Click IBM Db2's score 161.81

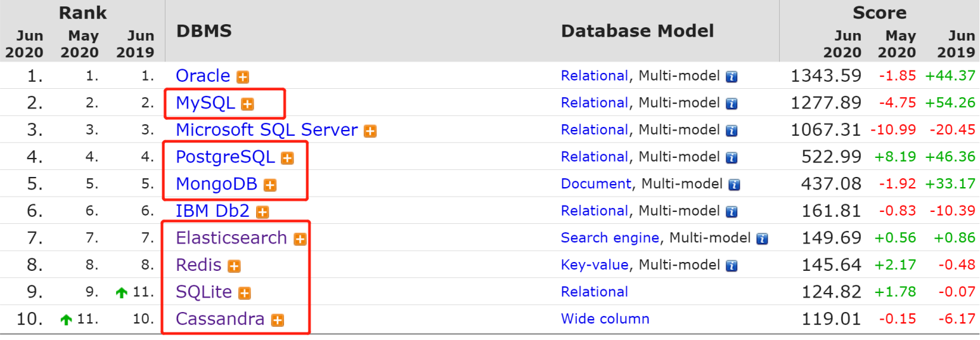coord(832,211)
